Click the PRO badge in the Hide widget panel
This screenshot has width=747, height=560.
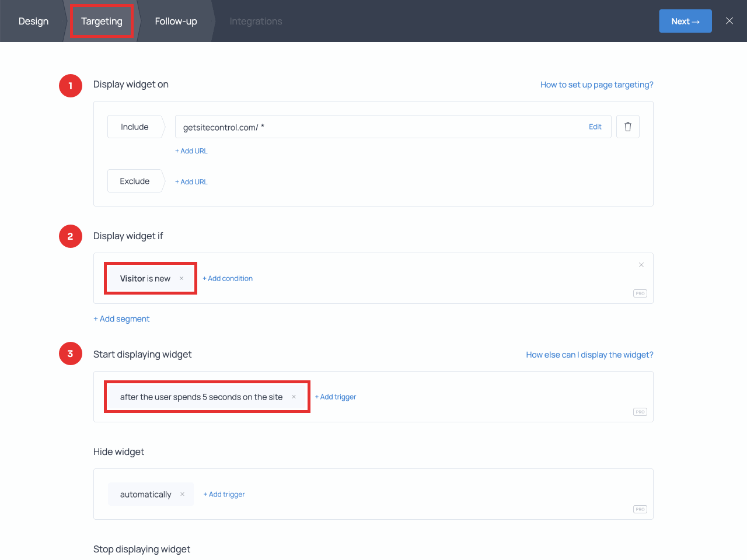640,509
